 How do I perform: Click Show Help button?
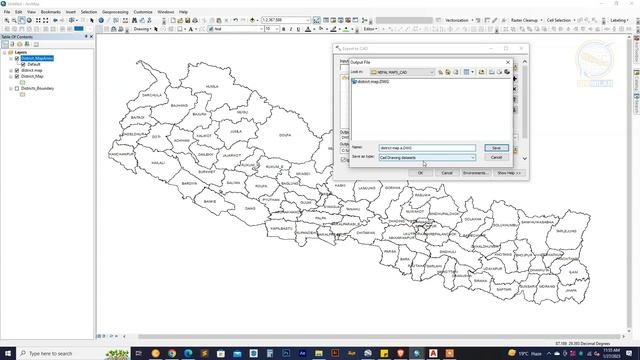point(509,173)
